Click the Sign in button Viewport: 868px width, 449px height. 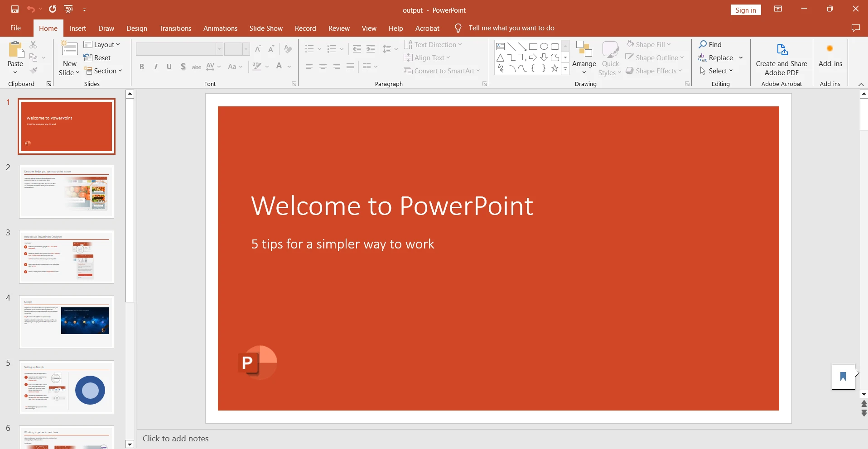[745, 10]
